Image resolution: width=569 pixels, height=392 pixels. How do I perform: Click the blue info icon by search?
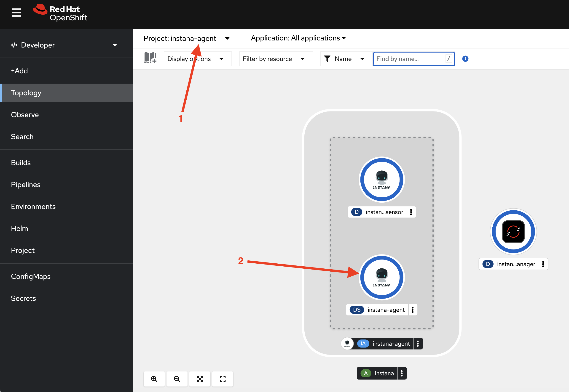pos(465,59)
